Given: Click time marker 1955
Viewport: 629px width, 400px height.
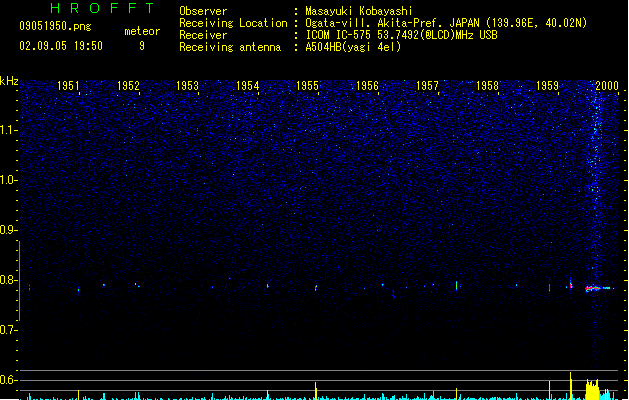Looking at the screenshot, I should (x=307, y=86).
